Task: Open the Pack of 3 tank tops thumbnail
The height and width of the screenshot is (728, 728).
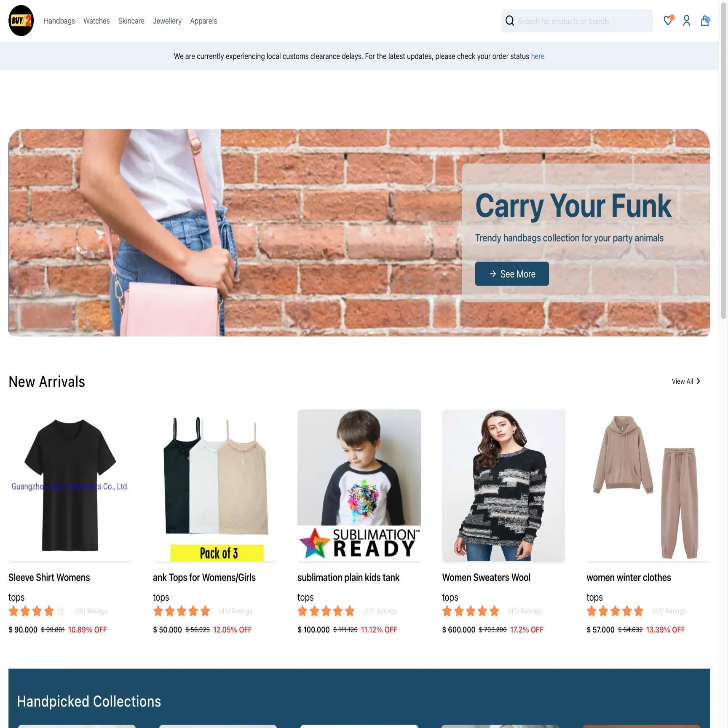Action: 215,485
